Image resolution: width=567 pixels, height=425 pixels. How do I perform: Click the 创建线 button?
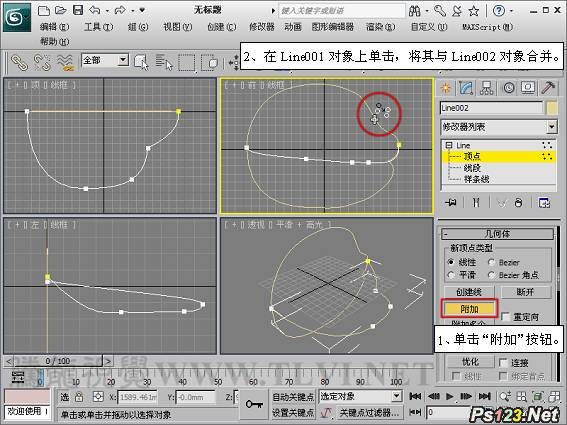click(x=469, y=292)
